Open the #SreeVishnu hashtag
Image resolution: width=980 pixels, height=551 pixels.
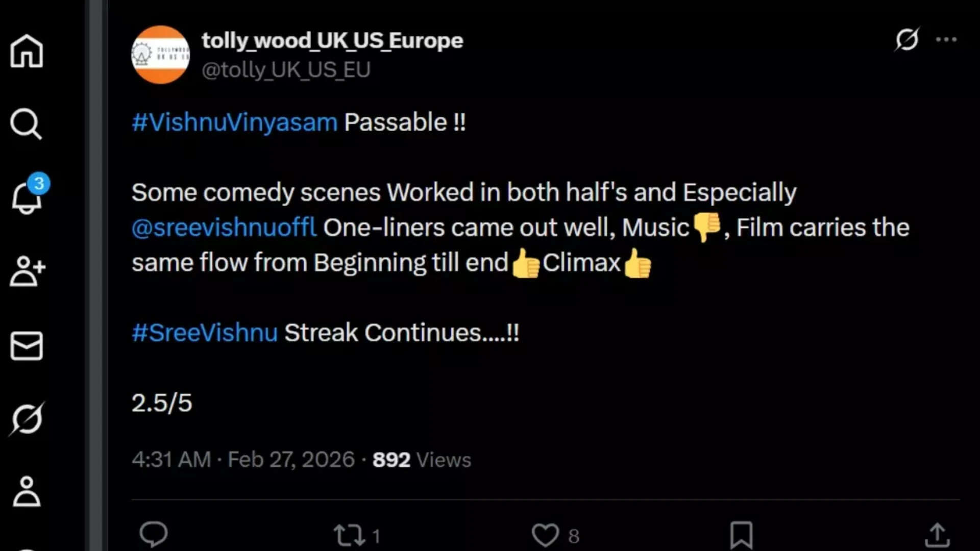pos(204,332)
